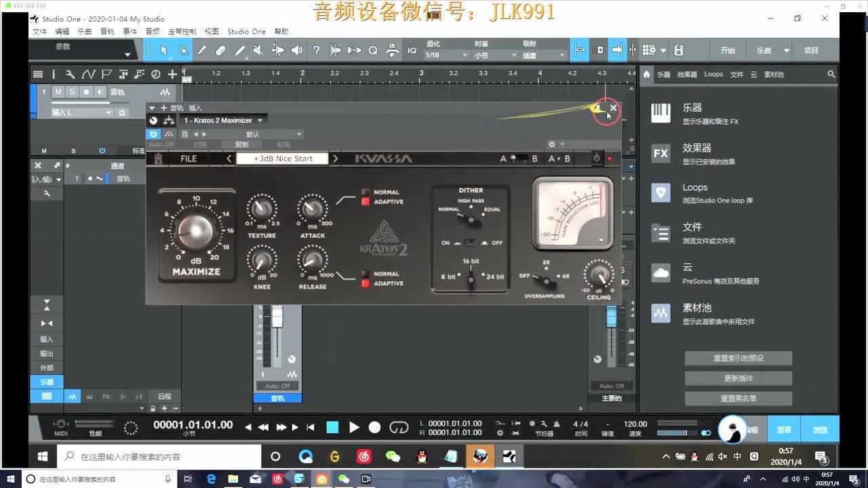The width and height of the screenshot is (868, 488).
Task: Search the browser with magnifier icon
Action: [831, 74]
